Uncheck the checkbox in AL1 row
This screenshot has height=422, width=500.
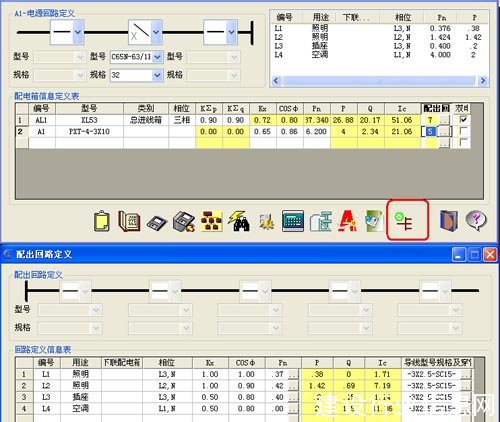464,119
